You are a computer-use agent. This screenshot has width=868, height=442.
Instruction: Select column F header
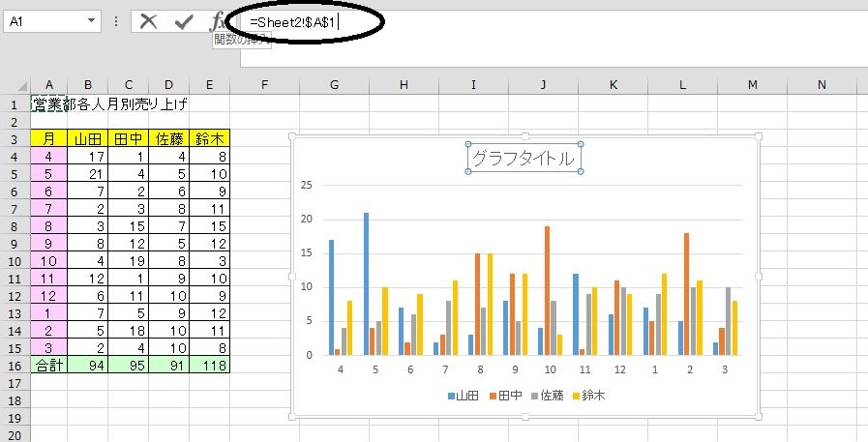point(264,85)
